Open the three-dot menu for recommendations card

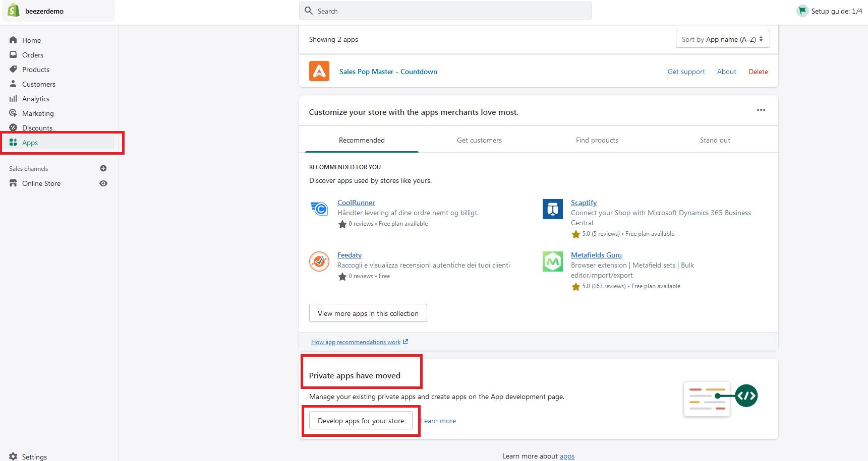(761, 110)
